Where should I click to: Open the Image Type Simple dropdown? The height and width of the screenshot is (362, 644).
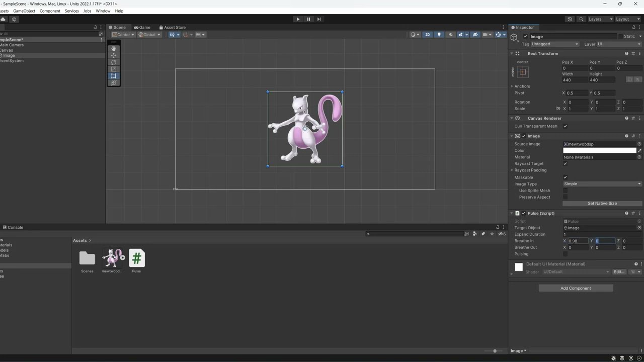(x=602, y=184)
